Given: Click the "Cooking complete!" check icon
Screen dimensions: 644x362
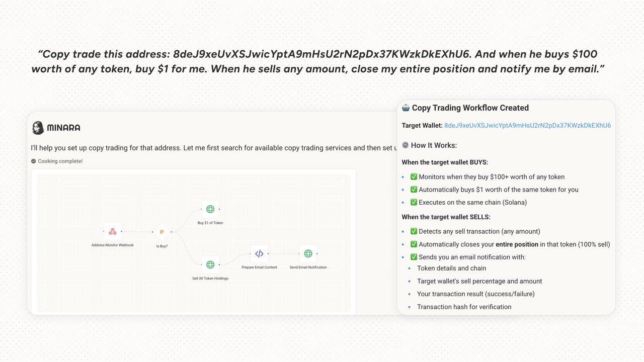Looking at the screenshot, I should coord(34,161).
